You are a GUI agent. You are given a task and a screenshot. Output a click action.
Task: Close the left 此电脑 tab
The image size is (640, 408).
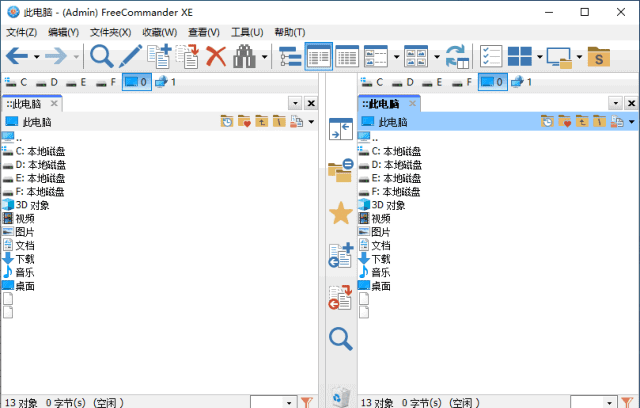point(54,104)
